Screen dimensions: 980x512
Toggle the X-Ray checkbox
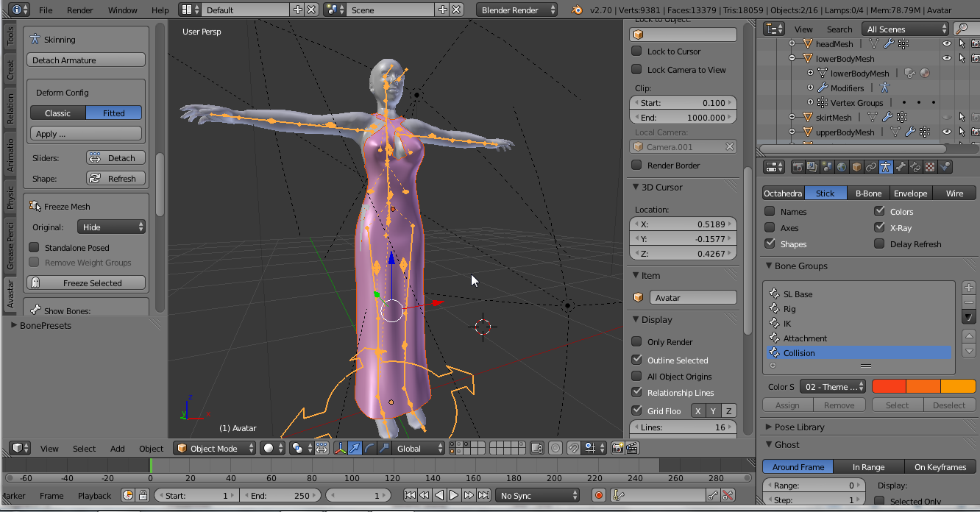click(880, 227)
